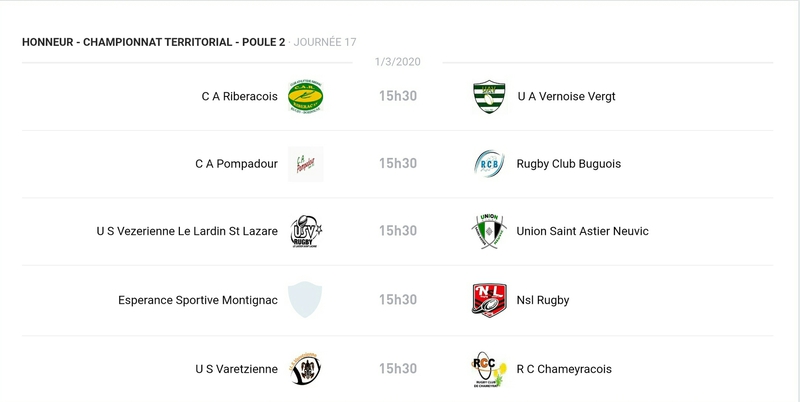The image size is (800, 402).
Task: Click the Union Saint Astier Neuvic crest
Action: [489, 231]
